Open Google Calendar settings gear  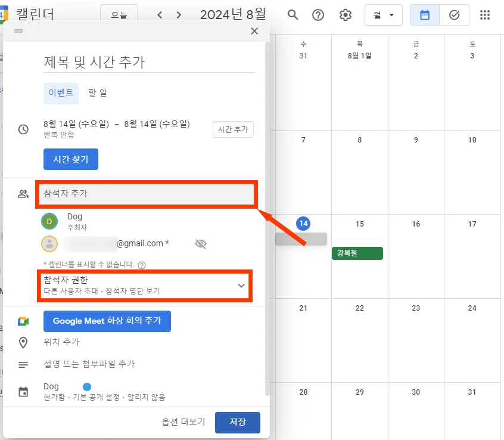345,15
